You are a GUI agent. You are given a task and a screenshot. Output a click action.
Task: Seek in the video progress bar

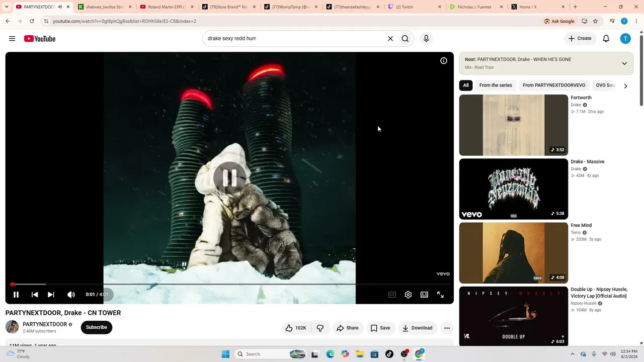coord(229,284)
